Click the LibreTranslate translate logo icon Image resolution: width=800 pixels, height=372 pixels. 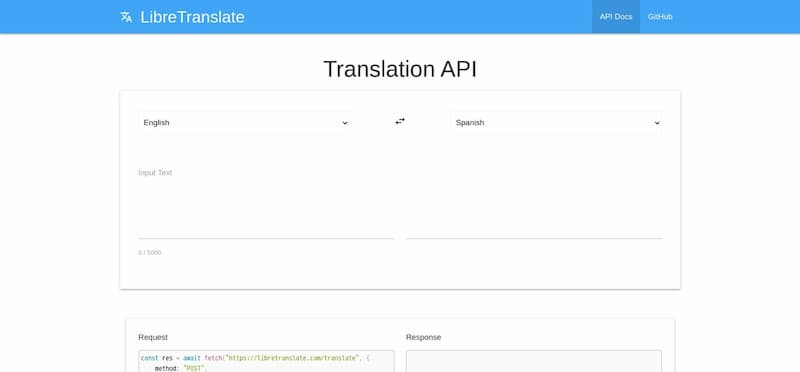point(126,17)
